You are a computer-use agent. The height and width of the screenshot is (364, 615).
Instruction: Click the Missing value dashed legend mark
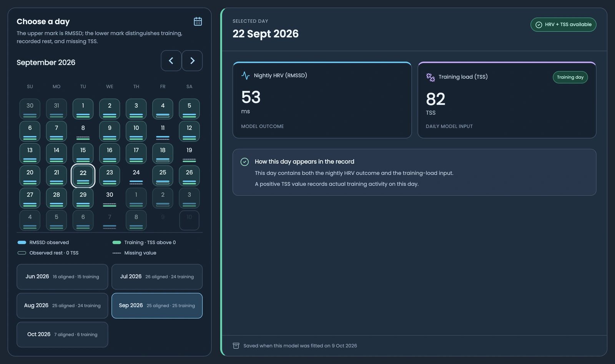(x=117, y=253)
